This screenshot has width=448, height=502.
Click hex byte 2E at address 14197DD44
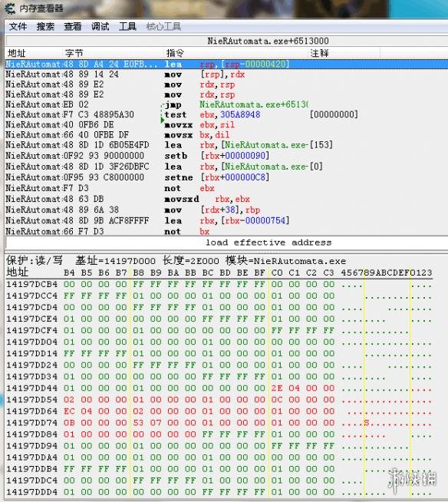(x=277, y=388)
